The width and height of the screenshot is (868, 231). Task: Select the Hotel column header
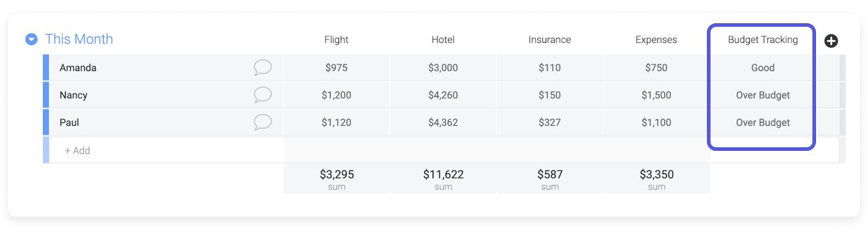[443, 40]
